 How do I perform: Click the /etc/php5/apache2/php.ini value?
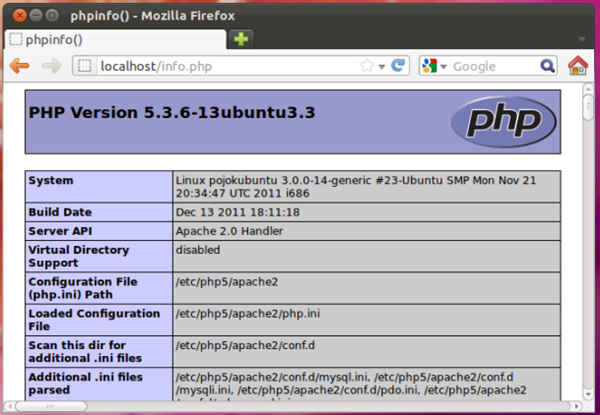[x=248, y=314]
